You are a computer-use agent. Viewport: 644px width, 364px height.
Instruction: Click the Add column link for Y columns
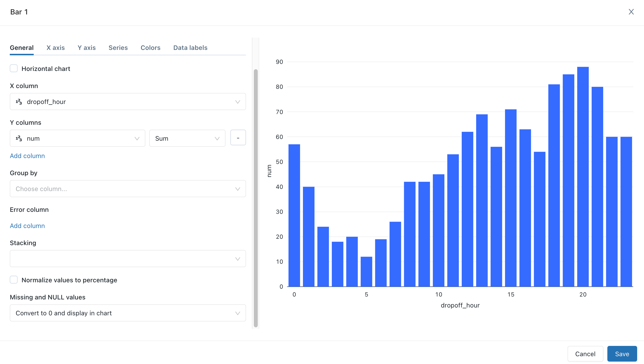pyautogui.click(x=27, y=155)
